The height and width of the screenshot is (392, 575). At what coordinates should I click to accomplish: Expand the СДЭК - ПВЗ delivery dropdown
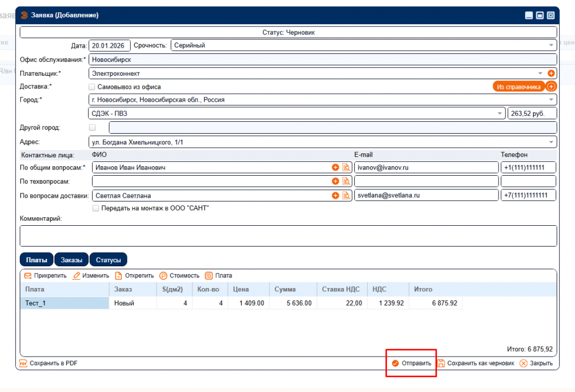coord(500,113)
